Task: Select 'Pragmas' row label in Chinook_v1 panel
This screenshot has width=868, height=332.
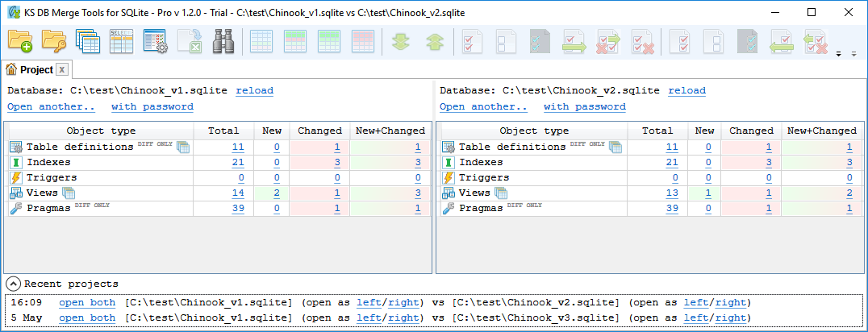Action: (x=48, y=209)
